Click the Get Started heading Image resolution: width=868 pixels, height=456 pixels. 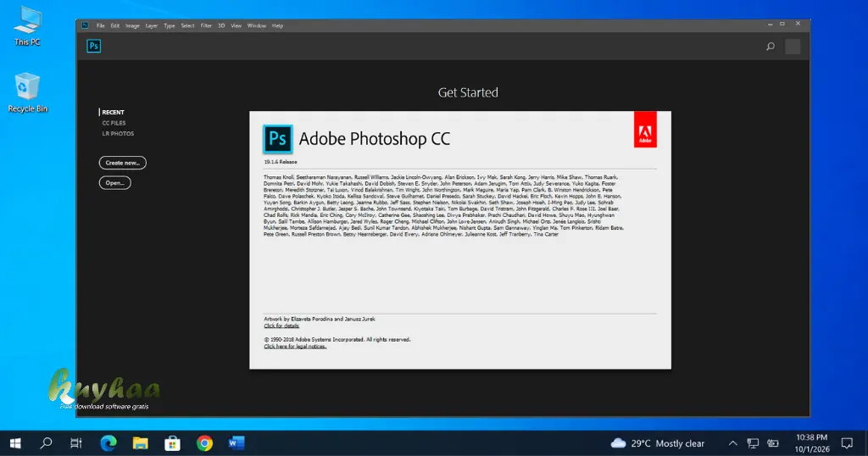click(468, 92)
